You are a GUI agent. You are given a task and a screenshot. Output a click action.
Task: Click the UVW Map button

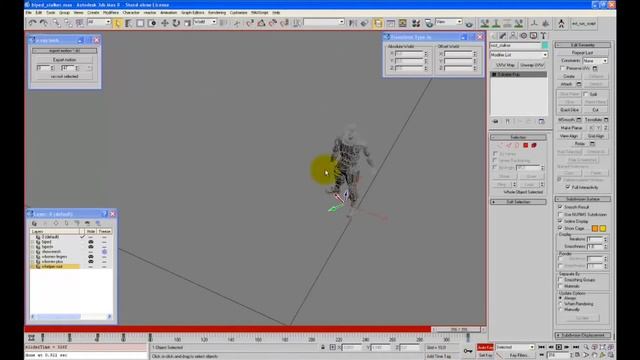(505, 65)
